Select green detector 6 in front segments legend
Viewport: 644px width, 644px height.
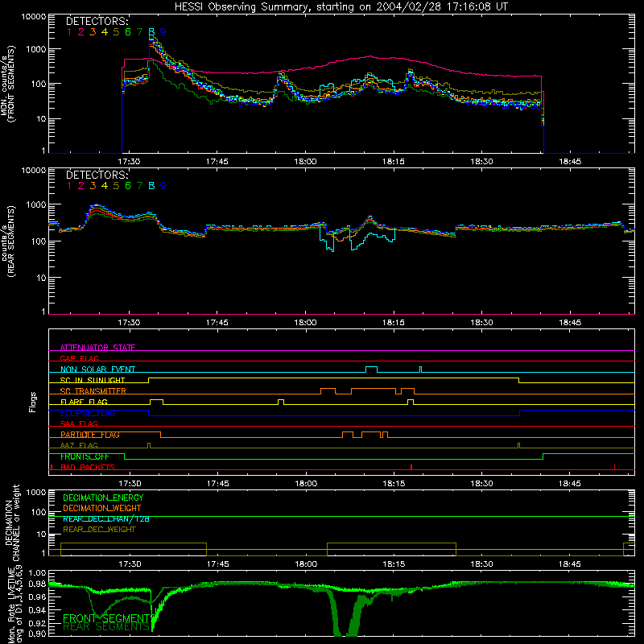[128, 32]
